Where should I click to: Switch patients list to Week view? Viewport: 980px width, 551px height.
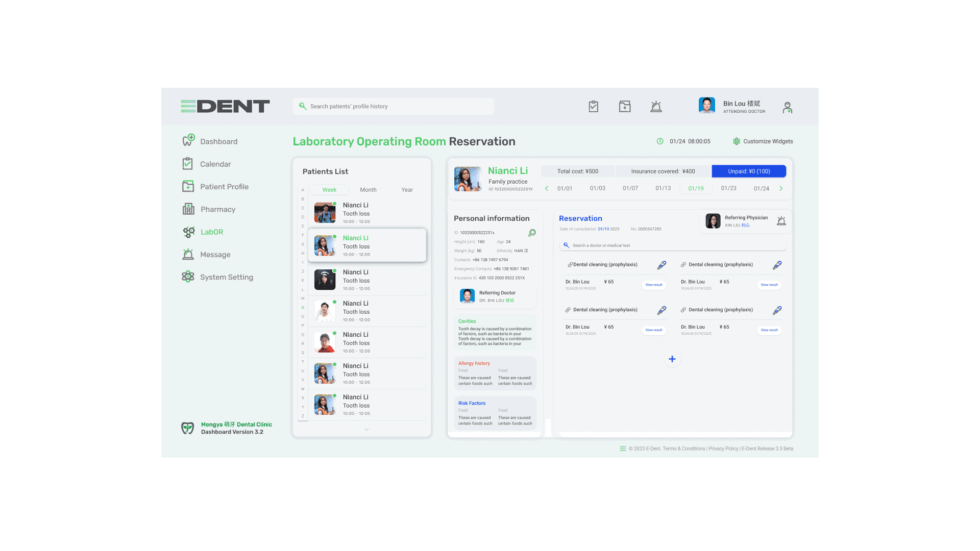(329, 190)
